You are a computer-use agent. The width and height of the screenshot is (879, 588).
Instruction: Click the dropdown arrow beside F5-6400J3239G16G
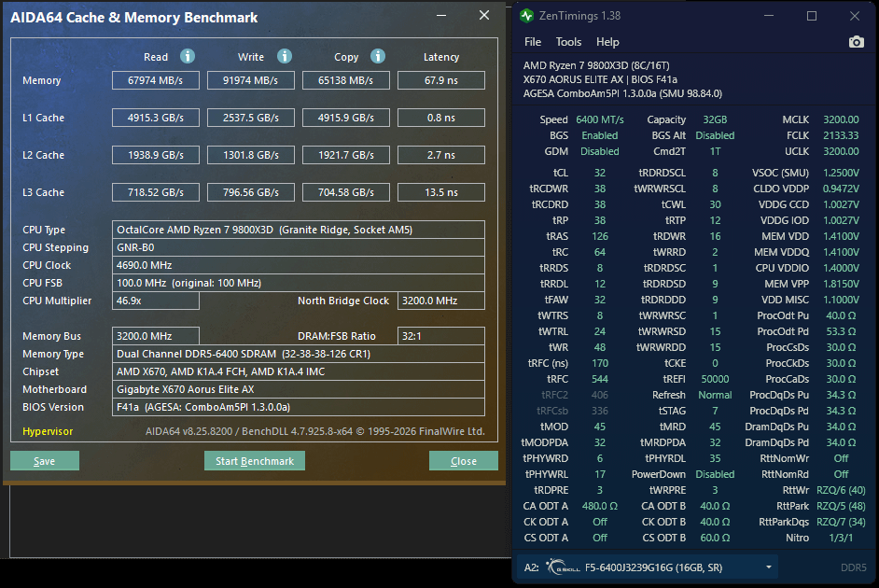tap(769, 567)
